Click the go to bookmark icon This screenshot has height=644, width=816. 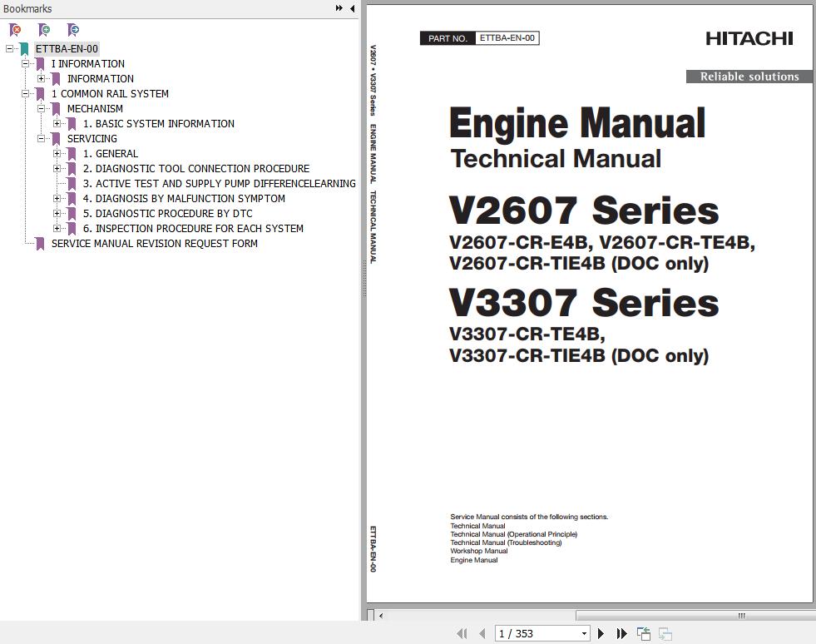(73, 30)
